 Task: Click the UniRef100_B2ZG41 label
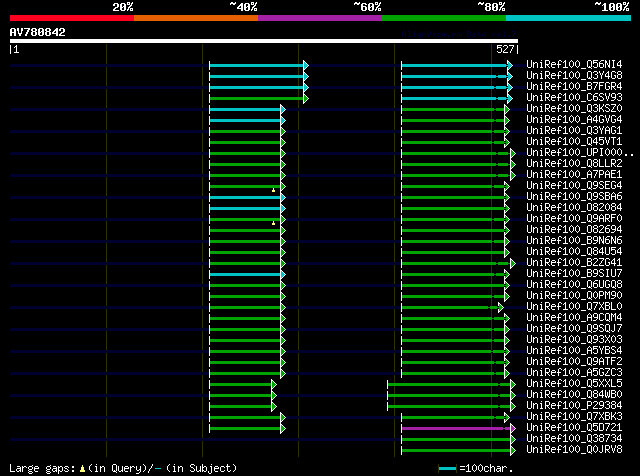tap(574, 263)
